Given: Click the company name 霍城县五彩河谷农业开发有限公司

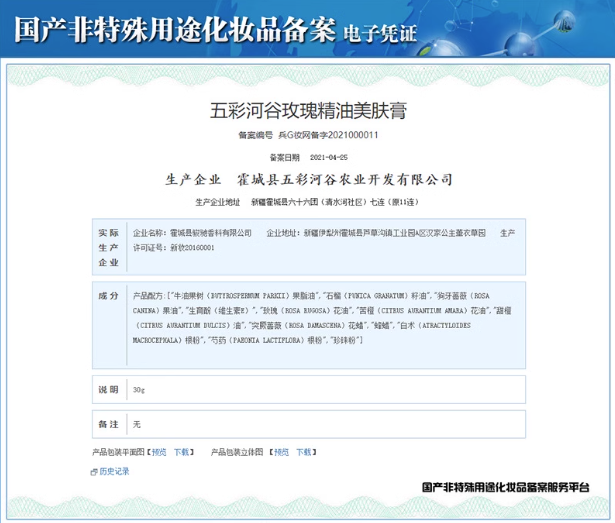Looking at the screenshot, I should (345, 180).
